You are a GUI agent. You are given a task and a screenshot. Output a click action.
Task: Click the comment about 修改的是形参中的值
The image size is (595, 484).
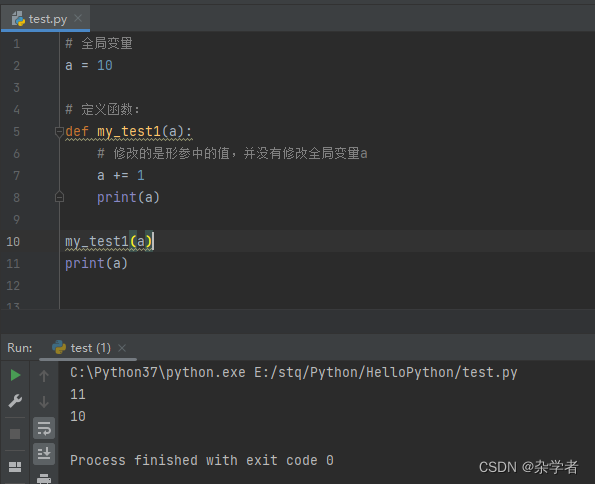232,154
